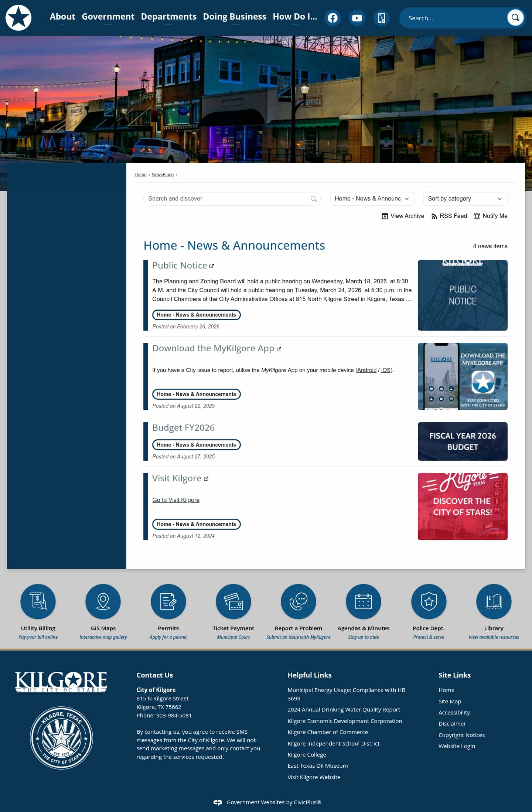Click the Notify Me bell icon

[x=477, y=216]
